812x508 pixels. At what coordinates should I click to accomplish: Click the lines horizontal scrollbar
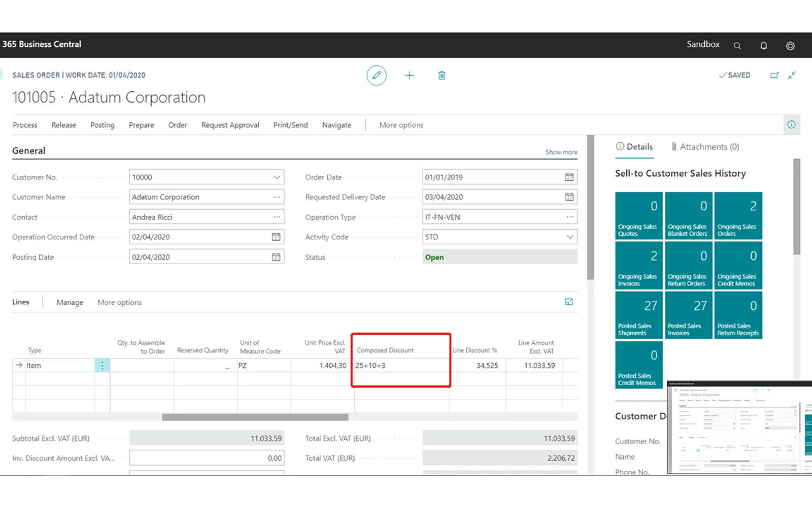(255, 417)
